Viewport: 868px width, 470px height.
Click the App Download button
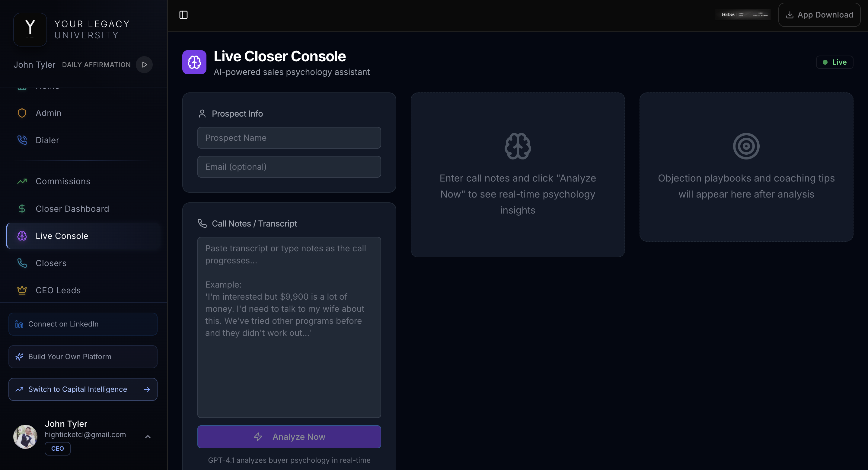point(819,15)
